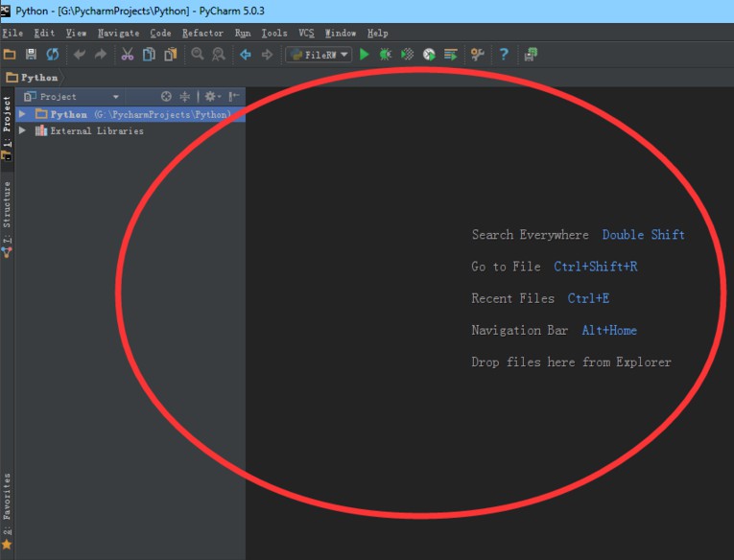Run FileRW with green play button
734x560 pixels.
coord(365,55)
